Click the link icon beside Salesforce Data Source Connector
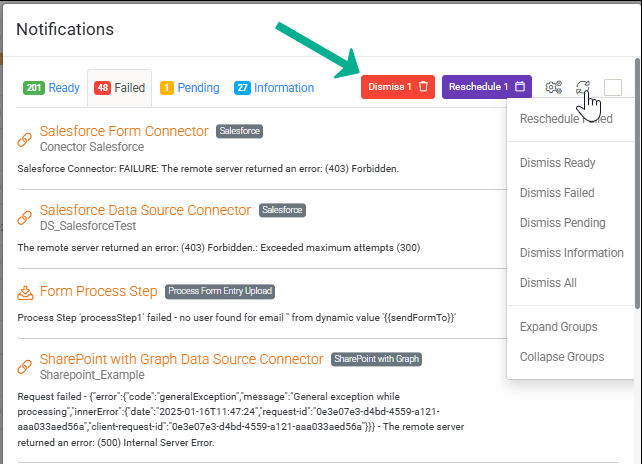 (x=25, y=218)
